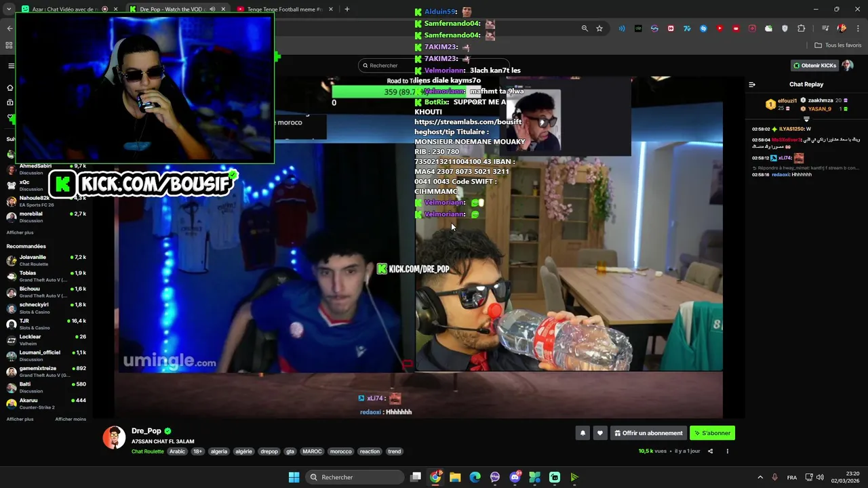
Task: Click the drepop tag
Action: coord(269,451)
